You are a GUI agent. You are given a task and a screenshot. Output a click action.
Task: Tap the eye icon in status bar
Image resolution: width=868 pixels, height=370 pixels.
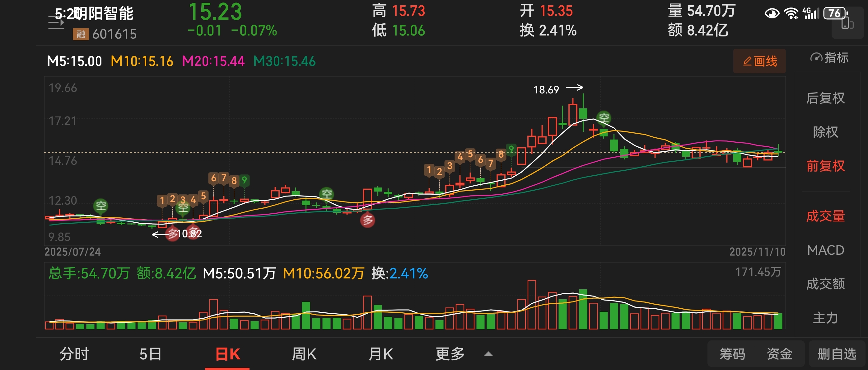pos(772,13)
